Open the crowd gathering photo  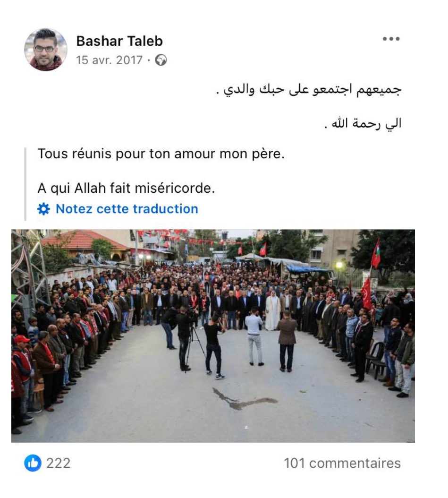tap(213, 336)
